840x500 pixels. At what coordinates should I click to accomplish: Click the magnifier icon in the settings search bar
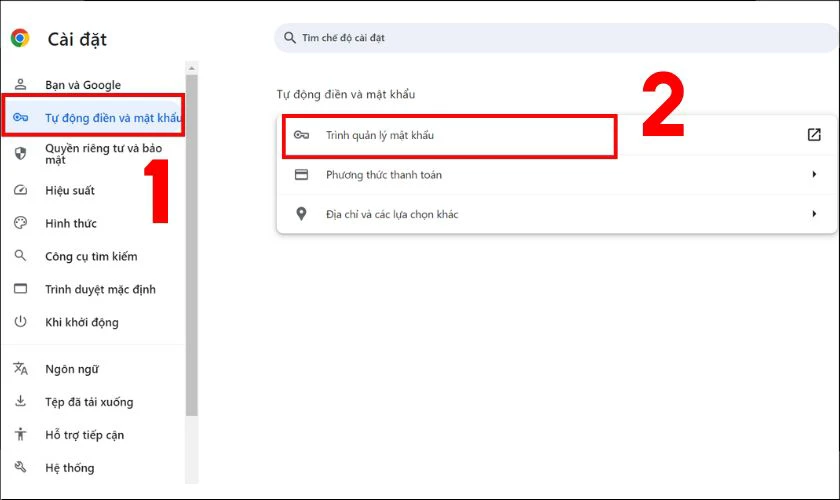[x=290, y=38]
